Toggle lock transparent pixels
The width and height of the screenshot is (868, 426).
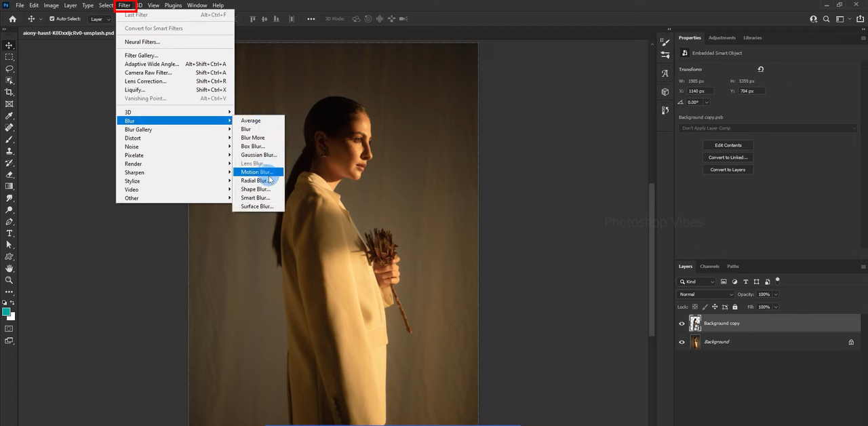click(x=694, y=307)
